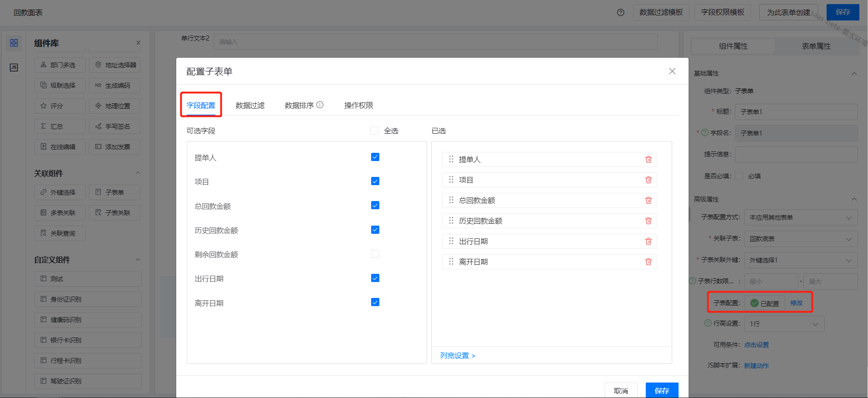The image size is (868, 398).
Task: Click 标题 input field containing 子表单1
Action: point(796,111)
